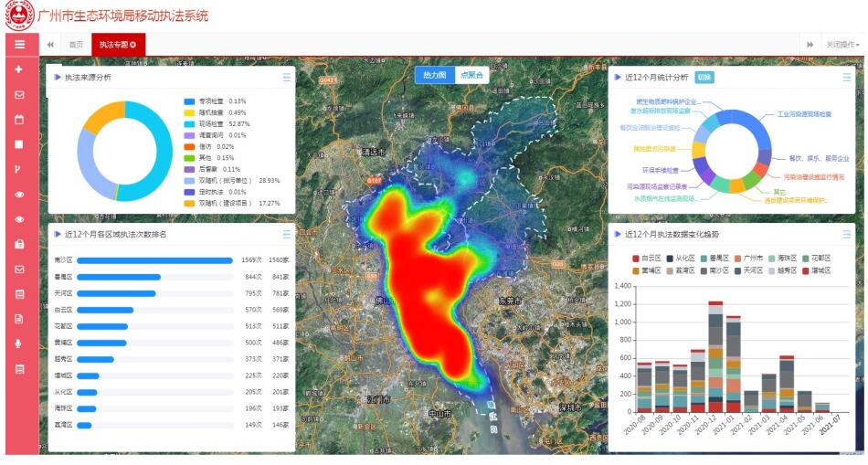
Task: Toggle 白云区 series in trend legend
Action: click(x=648, y=259)
